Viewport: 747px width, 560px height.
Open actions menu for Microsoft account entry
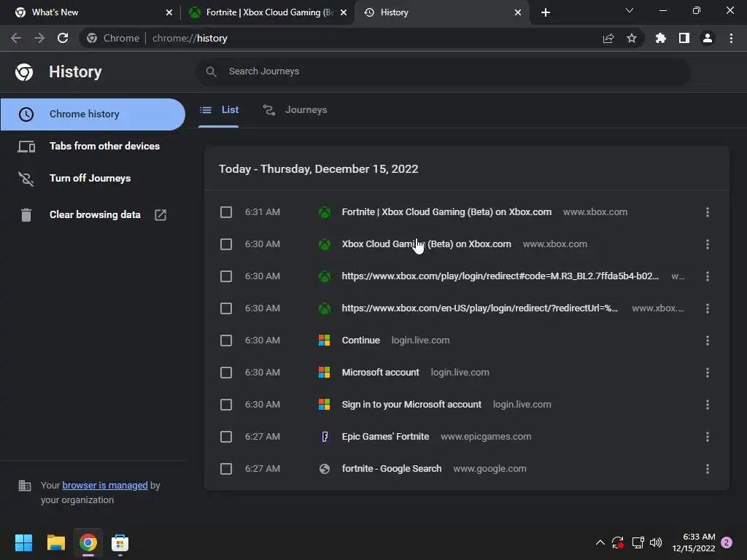(x=708, y=373)
